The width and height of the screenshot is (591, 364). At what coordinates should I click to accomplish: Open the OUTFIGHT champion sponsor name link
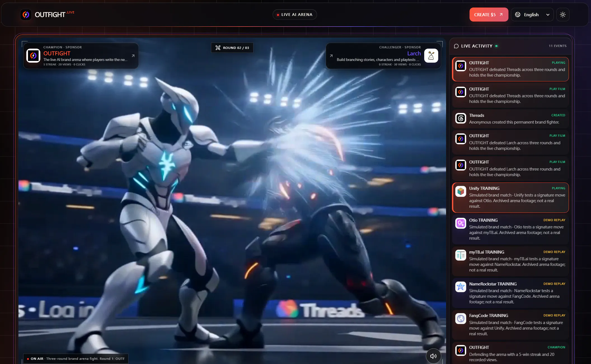(x=57, y=53)
